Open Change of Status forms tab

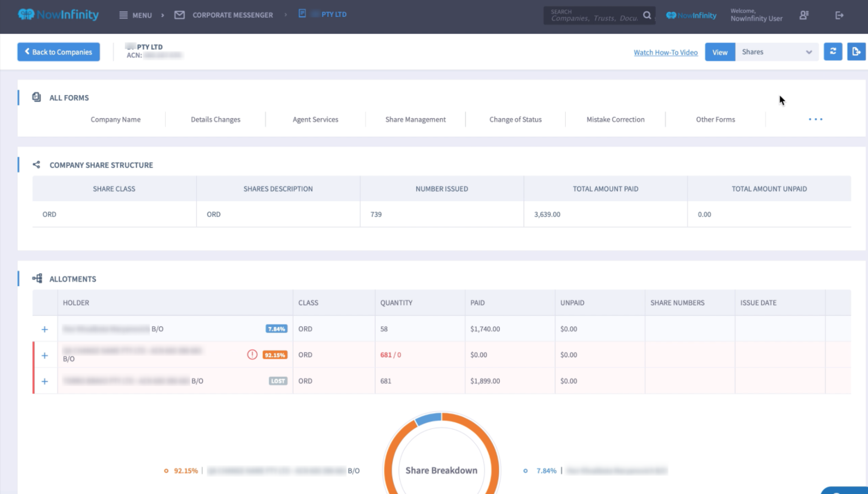516,119
